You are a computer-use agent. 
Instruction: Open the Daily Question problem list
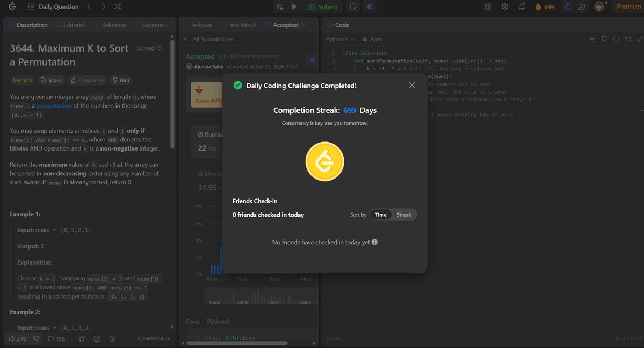(x=53, y=6)
